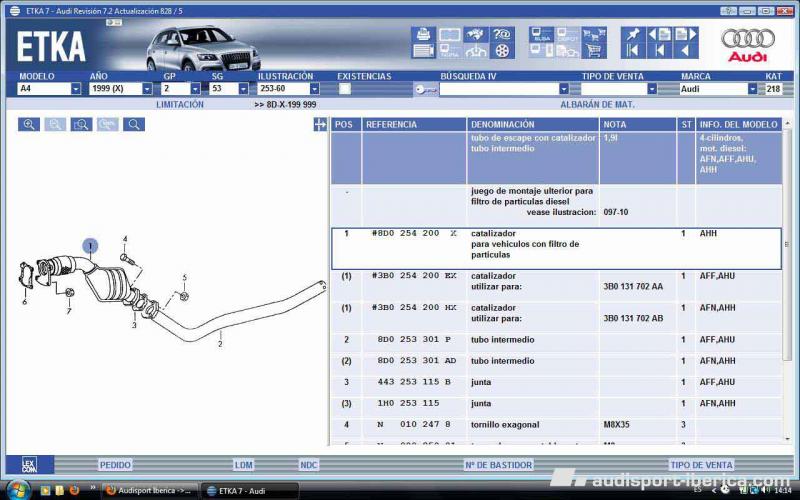Sort by the POS column header
This screenshot has width=800, height=500.
coord(346,124)
